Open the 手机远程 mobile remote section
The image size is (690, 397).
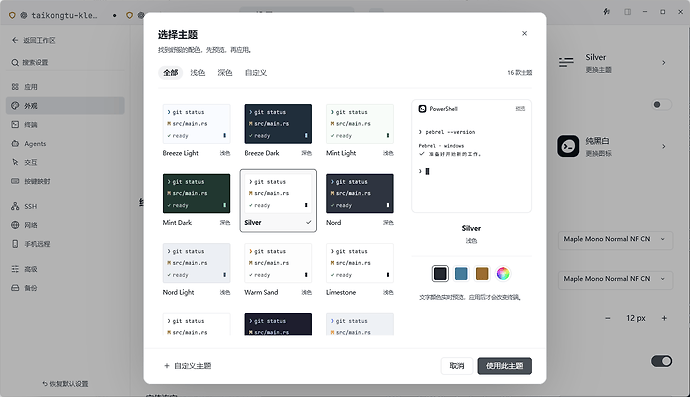[65, 244]
